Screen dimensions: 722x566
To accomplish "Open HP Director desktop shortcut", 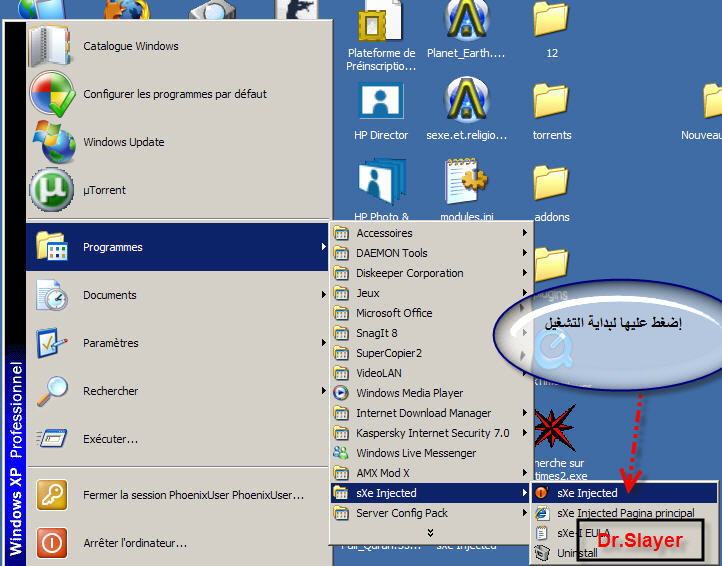I will pyautogui.click(x=381, y=111).
